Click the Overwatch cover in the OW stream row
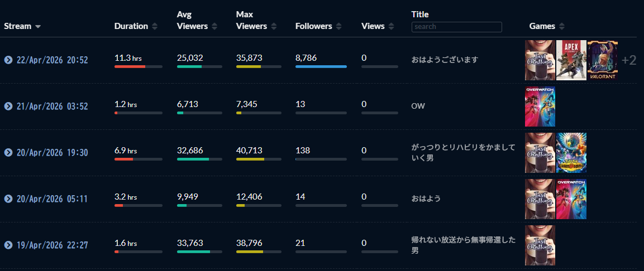644x271 pixels. 540,107
